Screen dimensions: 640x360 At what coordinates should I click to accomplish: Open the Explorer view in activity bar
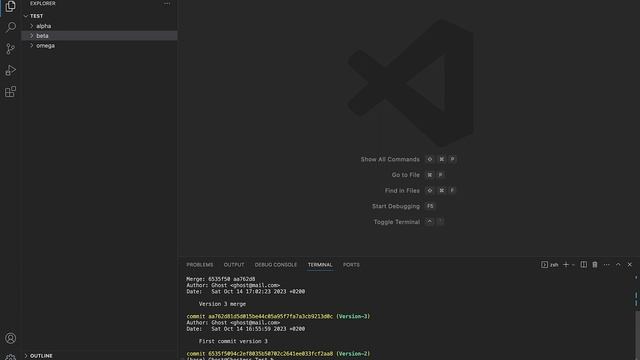[x=10, y=6]
